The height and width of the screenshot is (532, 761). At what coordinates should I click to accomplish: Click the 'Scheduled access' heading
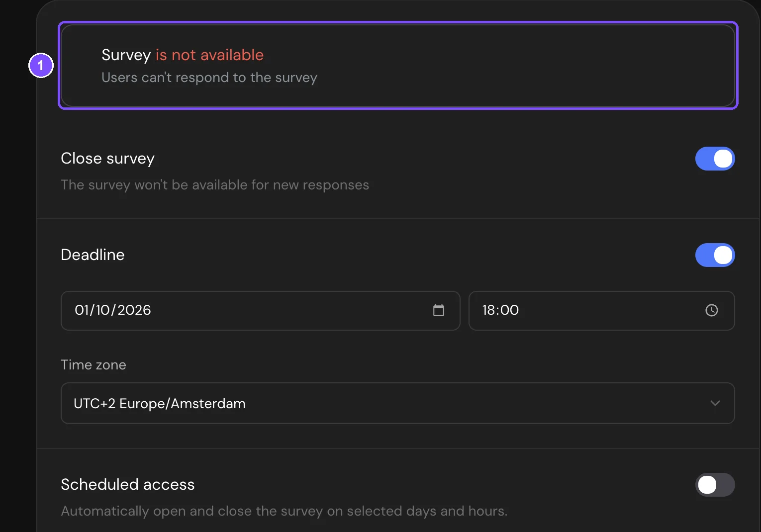tap(128, 484)
